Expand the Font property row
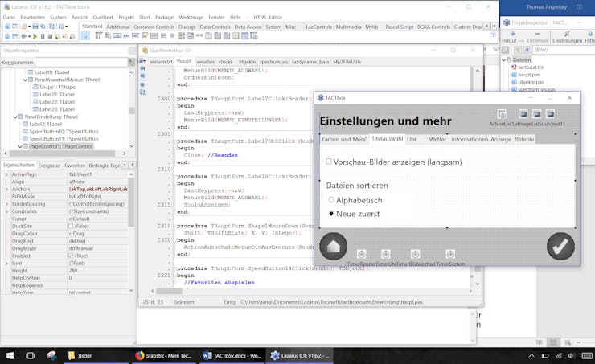595x364 pixels. click(6, 263)
